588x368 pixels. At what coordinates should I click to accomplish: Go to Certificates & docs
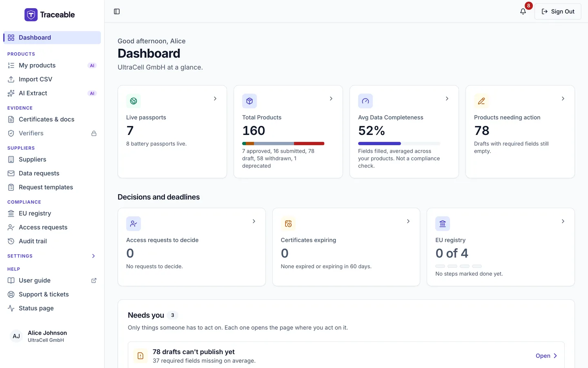[52, 119]
